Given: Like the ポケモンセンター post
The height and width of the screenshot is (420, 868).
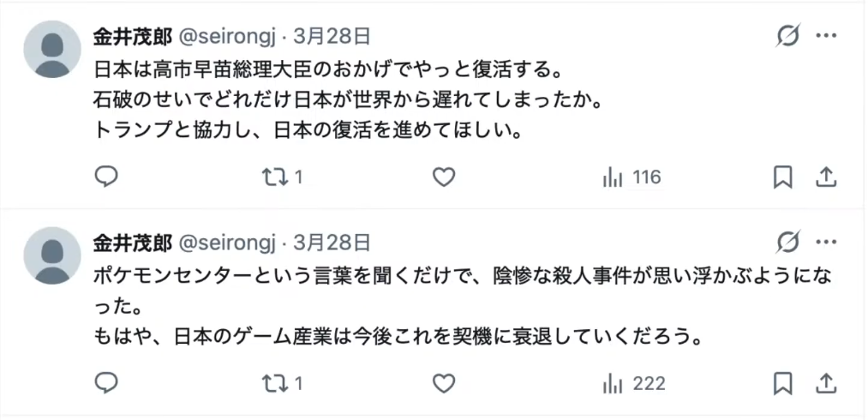Looking at the screenshot, I should point(443,383).
